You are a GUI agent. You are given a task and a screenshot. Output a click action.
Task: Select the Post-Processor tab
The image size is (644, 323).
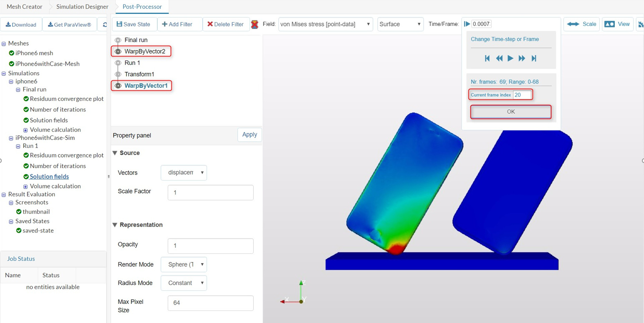click(x=142, y=7)
